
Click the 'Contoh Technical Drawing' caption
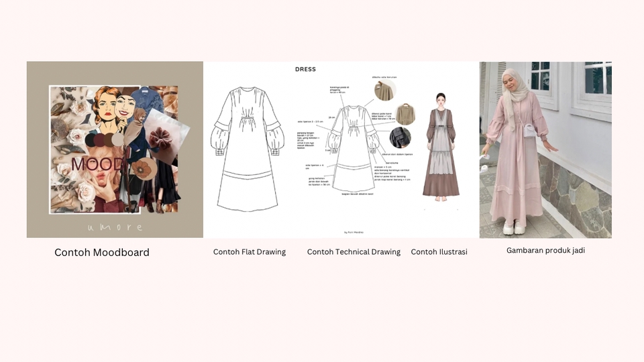[x=354, y=252]
